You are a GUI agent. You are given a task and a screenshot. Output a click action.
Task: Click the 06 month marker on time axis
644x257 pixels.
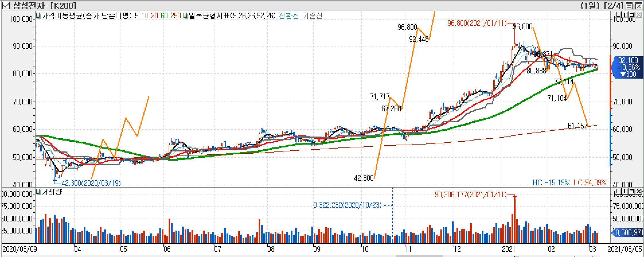167,248
